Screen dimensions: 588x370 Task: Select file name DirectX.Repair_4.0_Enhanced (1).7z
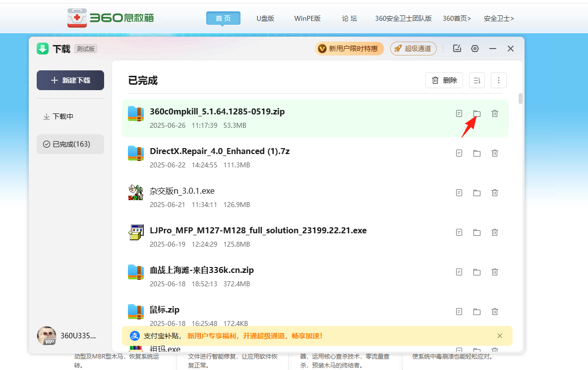tap(220, 151)
